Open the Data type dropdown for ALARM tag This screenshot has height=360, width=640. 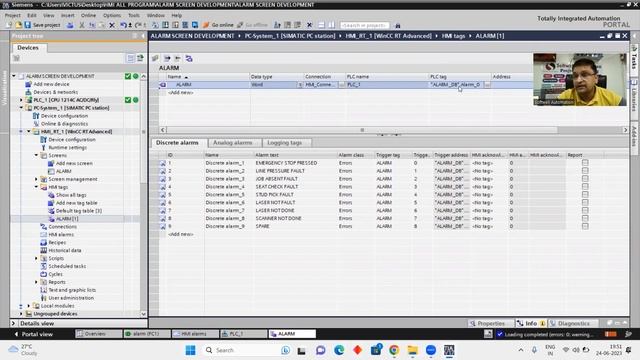point(300,84)
